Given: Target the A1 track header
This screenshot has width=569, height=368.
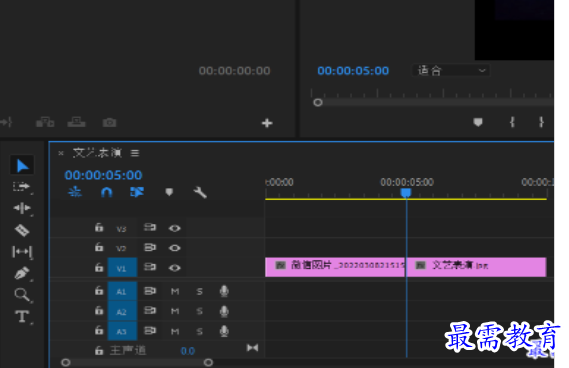Looking at the screenshot, I should point(122,291).
